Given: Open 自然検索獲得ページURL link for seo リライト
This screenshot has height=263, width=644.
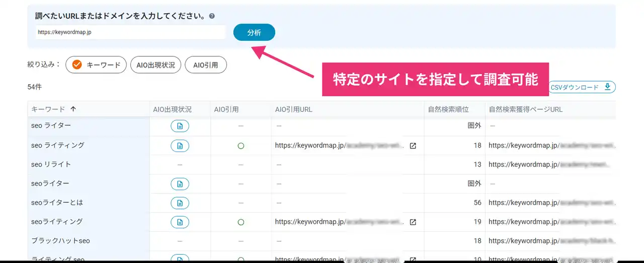Looking at the screenshot, I should tap(551, 165).
